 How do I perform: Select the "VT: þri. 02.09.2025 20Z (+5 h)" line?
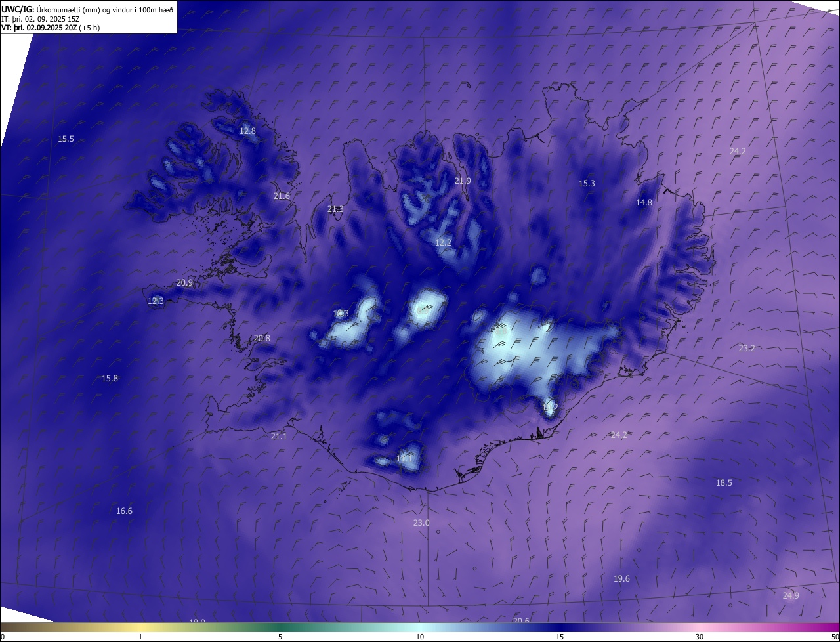click(51, 28)
